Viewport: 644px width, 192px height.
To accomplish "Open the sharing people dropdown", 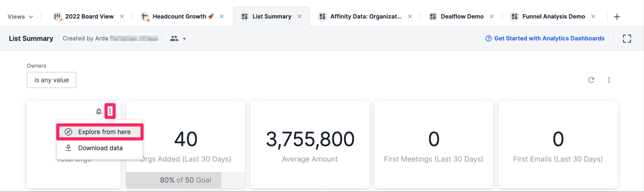I will tap(178, 39).
